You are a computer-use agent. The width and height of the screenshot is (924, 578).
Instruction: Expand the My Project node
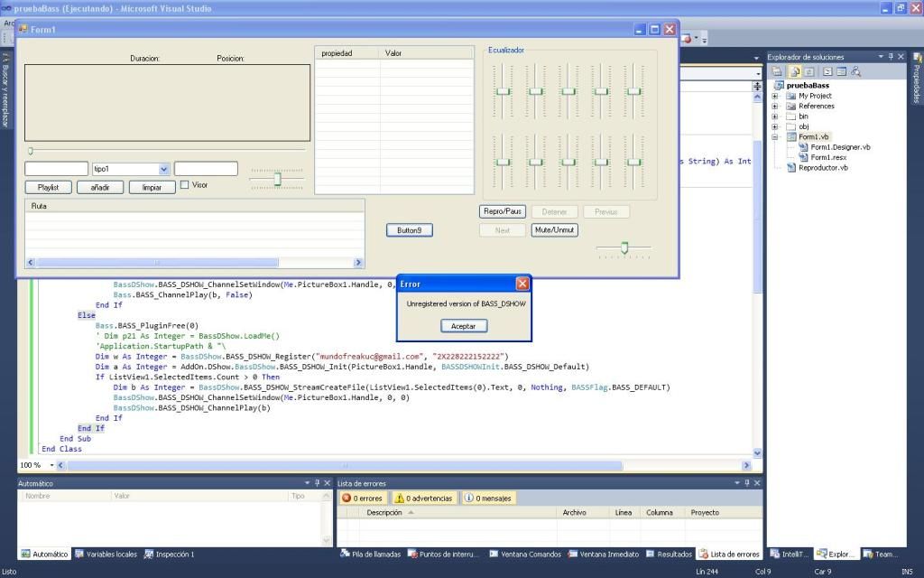[775, 96]
